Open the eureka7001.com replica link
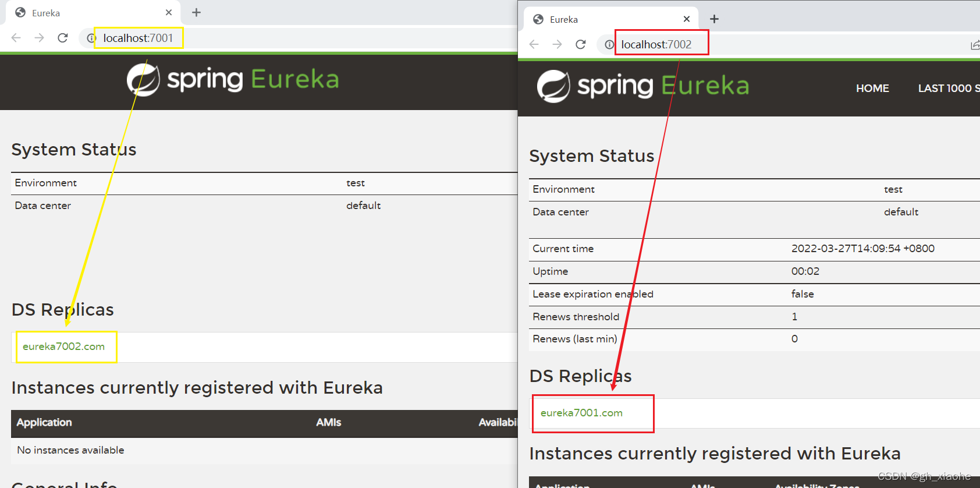 click(x=581, y=413)
